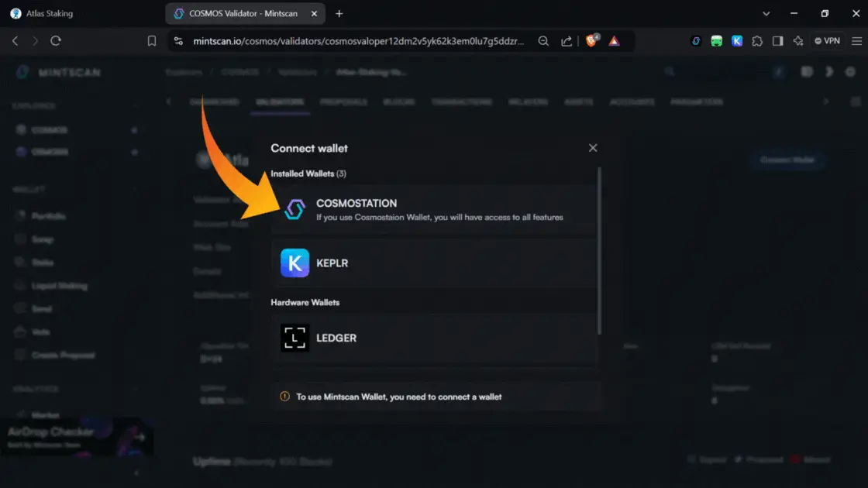The image size is (868, 488).
Task: Open the Brave Rewards triangle icon
Action: point(614,41)
